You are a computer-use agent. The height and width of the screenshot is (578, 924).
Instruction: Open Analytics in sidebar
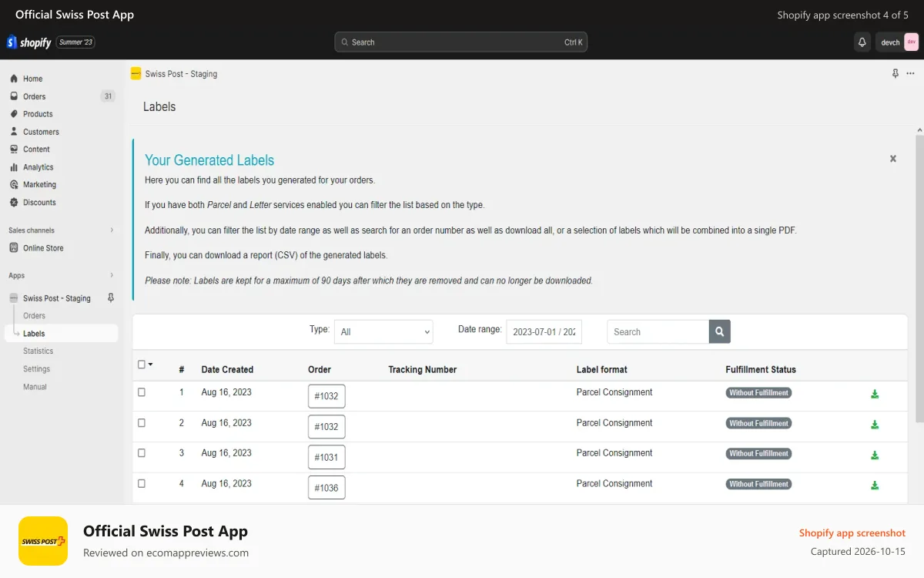[x=38, y=167]
